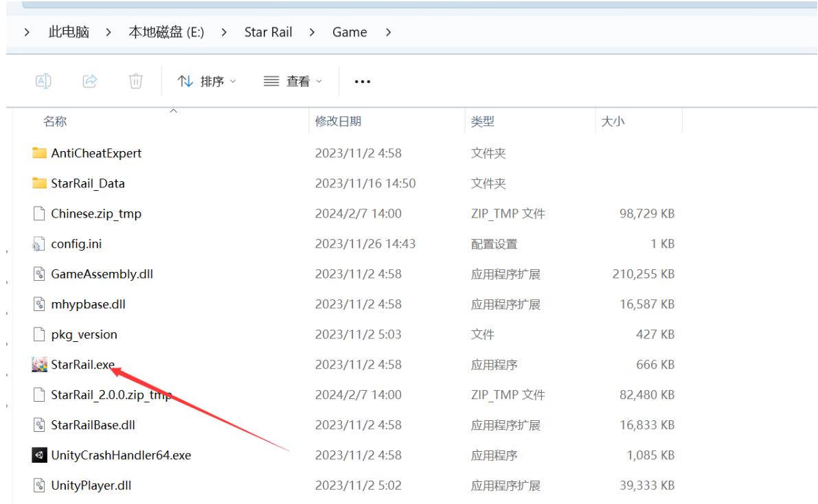Open the three-dot more options menu

point(363,82)
